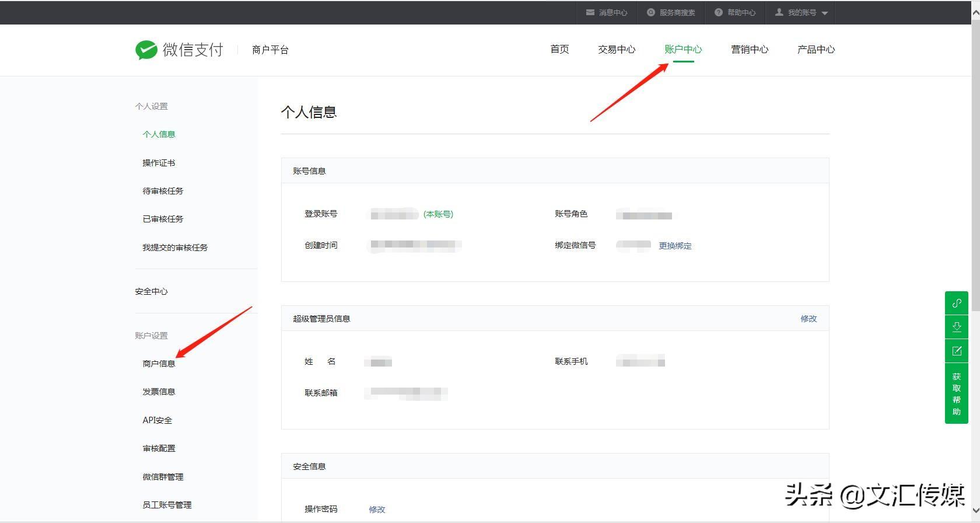Click the 商户平台 label
Viewport: 980px width, 523px height.
(270, 50)
